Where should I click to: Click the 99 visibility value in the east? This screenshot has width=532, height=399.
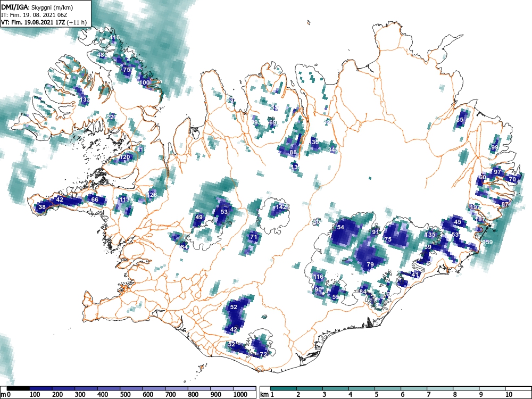[495, 147]
